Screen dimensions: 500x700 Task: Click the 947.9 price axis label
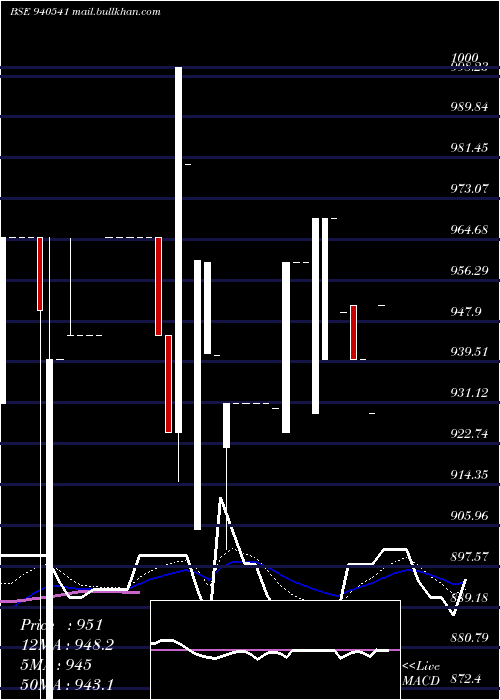pos(466,311)
